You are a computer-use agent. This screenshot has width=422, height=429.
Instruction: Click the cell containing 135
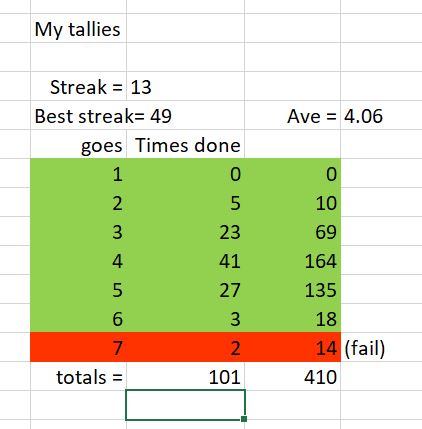tap(293, 289)
